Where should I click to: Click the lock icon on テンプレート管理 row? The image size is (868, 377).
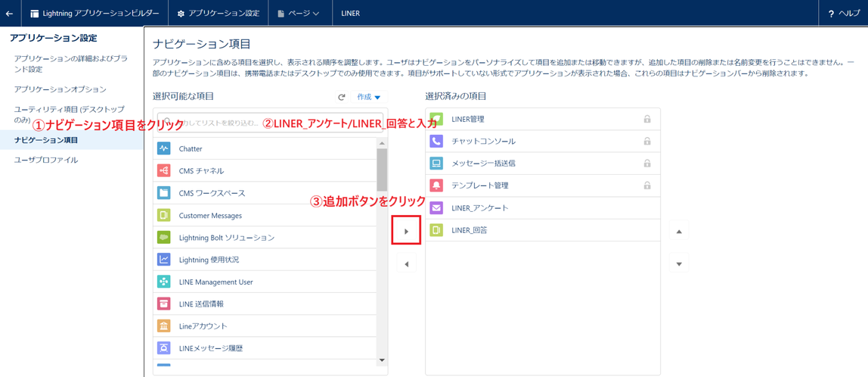point(646,185)
